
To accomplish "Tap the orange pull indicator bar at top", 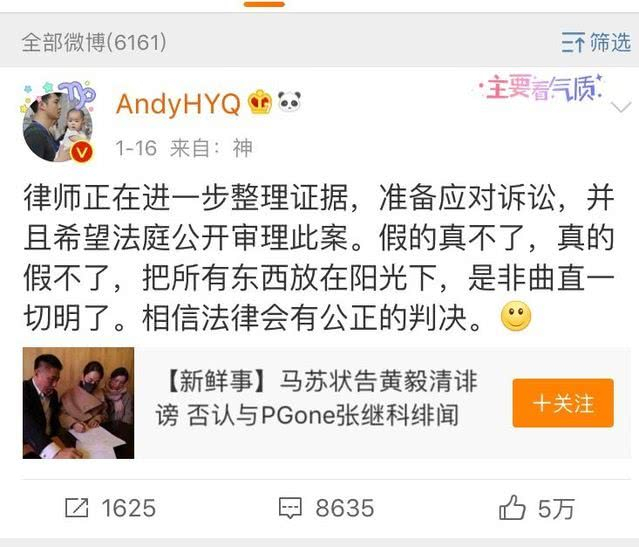I will pyautogui.click(x=264, y=4).
